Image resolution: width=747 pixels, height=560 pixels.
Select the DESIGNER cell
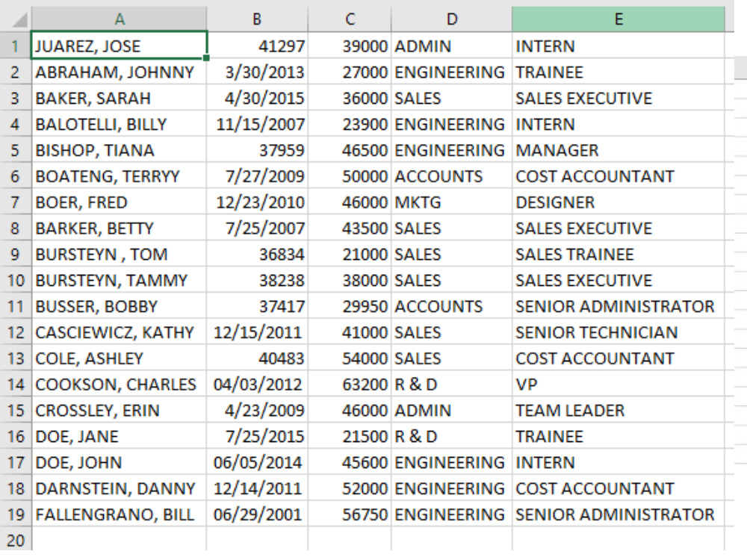pos(619,202)
